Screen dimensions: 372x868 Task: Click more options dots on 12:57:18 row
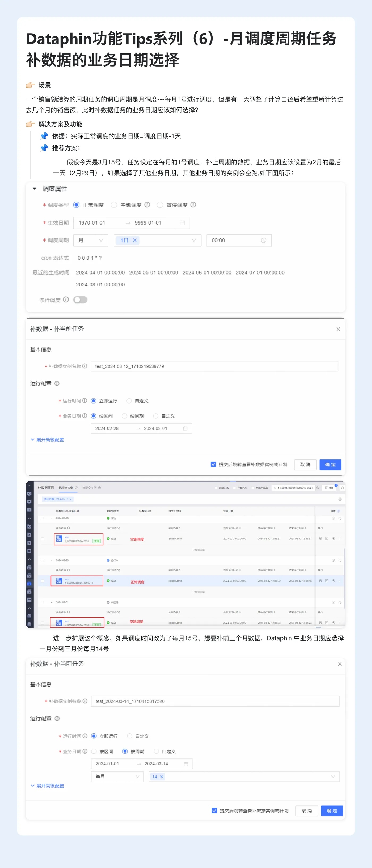(x=340, y=581)
